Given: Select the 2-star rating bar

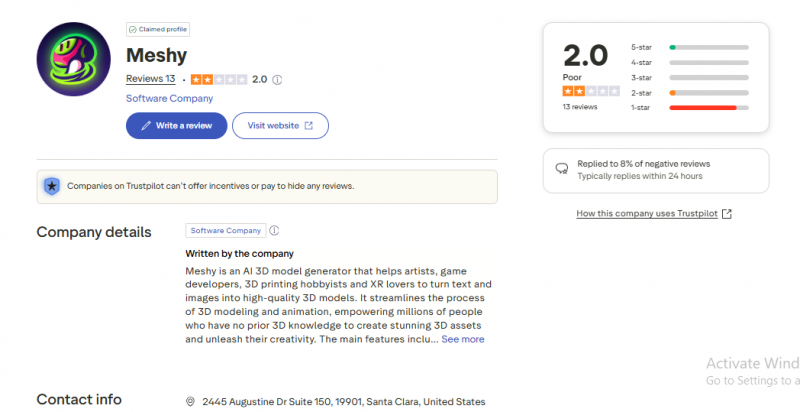Looking at the screenshot, I should [709, 93].
